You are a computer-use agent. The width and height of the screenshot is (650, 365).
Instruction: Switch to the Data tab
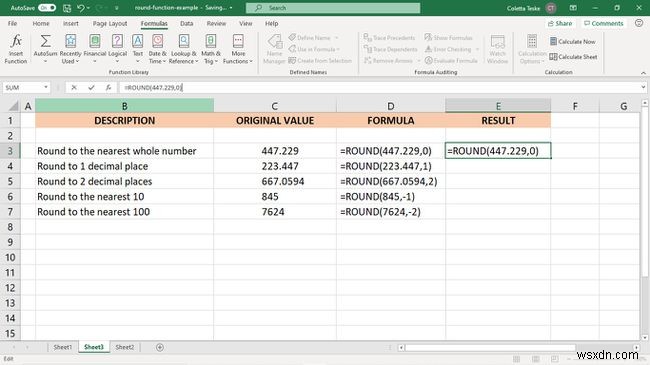coord(187,23)
